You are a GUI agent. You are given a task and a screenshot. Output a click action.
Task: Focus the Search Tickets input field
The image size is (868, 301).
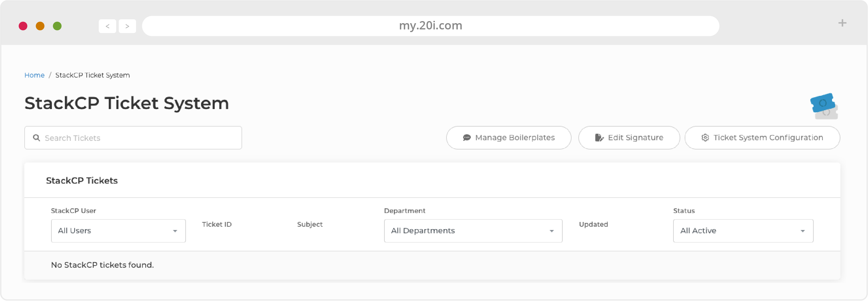(133, 138)
